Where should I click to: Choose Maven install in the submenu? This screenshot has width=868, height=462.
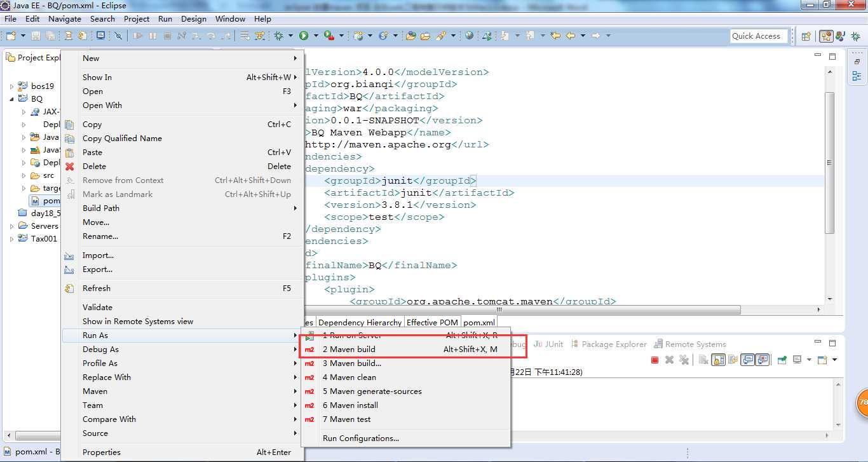(405, 405)
